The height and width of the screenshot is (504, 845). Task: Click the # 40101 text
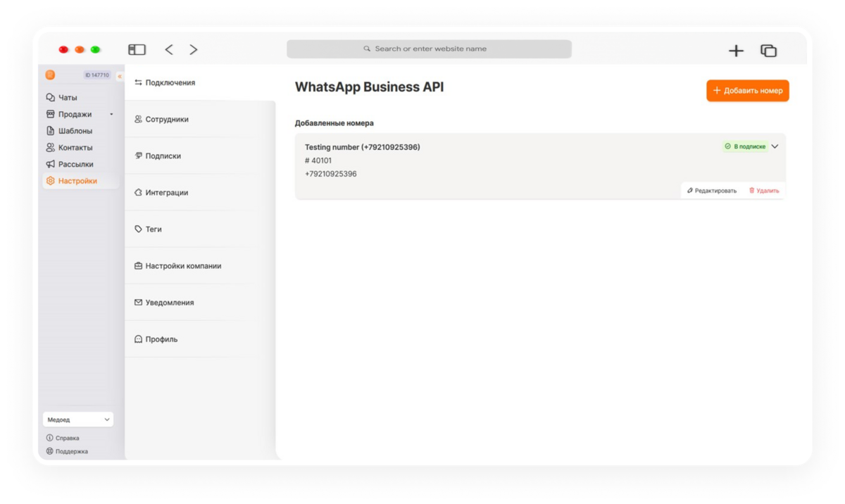coord(318,160)
